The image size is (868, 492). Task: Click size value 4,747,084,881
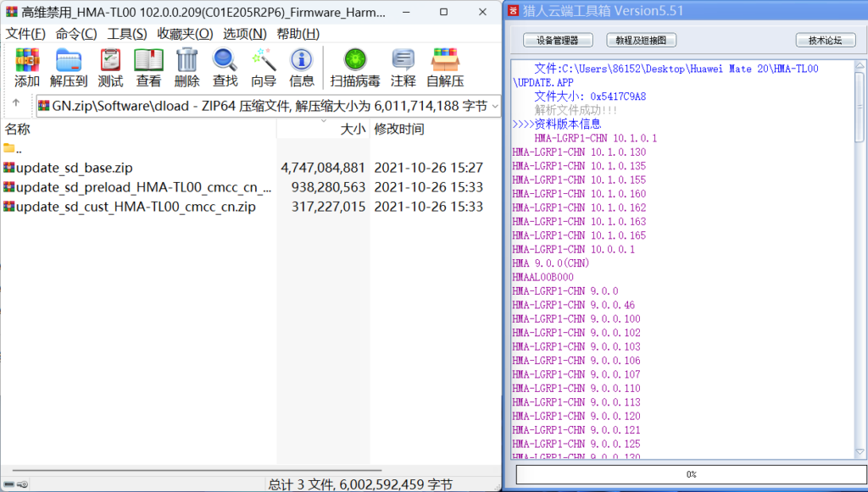[x=323, y=168]
